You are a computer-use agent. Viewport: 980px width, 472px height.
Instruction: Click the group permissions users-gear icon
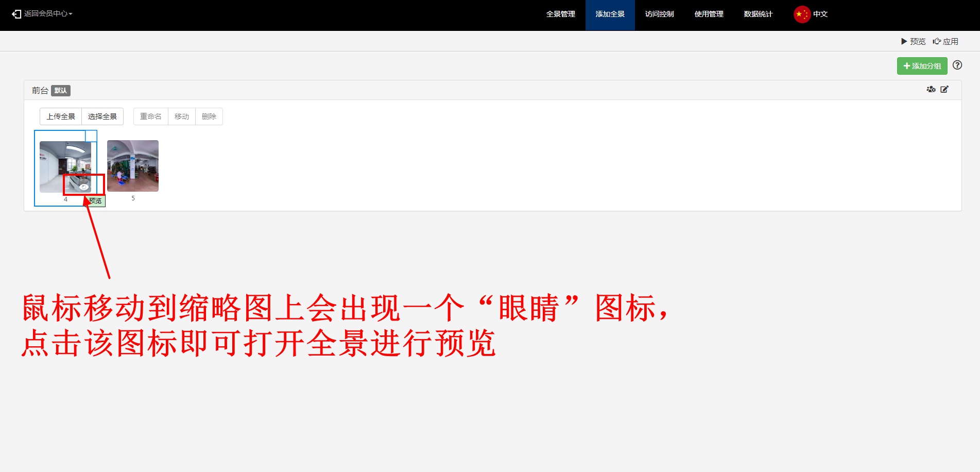click(931, 90)
